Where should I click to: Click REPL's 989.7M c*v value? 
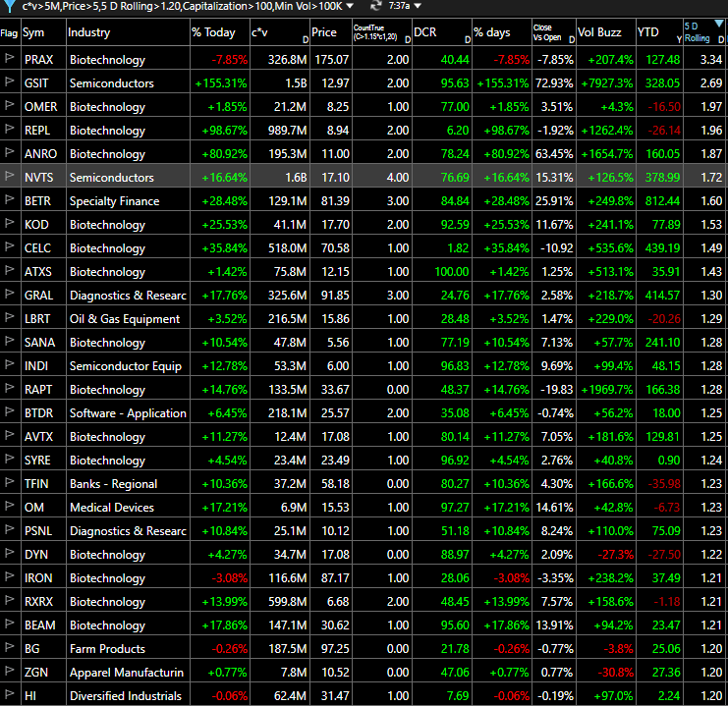click(x=288, y=131)
